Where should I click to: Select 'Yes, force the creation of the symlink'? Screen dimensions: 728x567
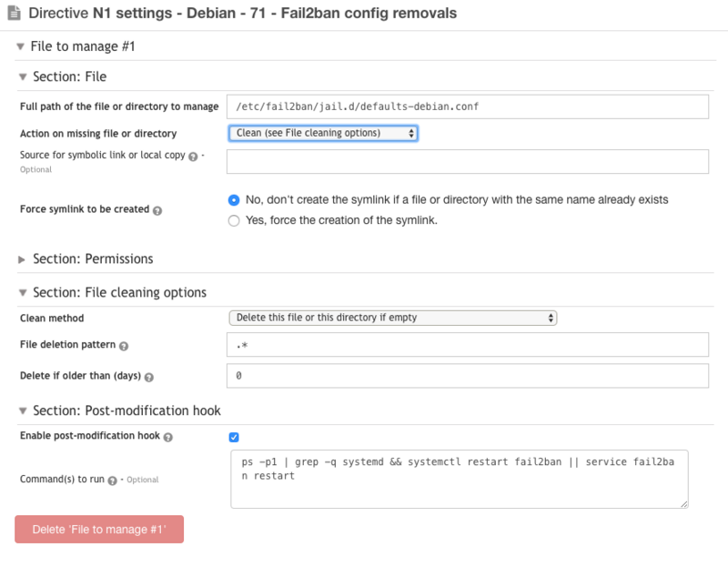point(234,220)
